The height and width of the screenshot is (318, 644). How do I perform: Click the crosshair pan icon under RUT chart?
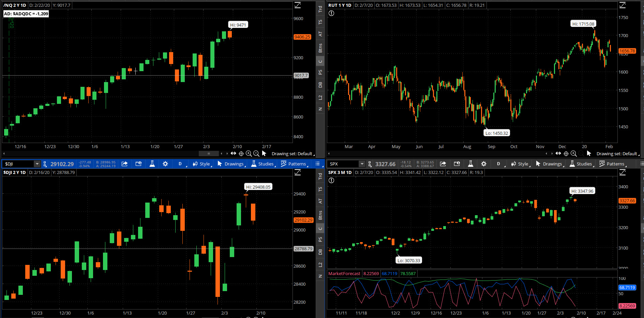click(566, 154)
